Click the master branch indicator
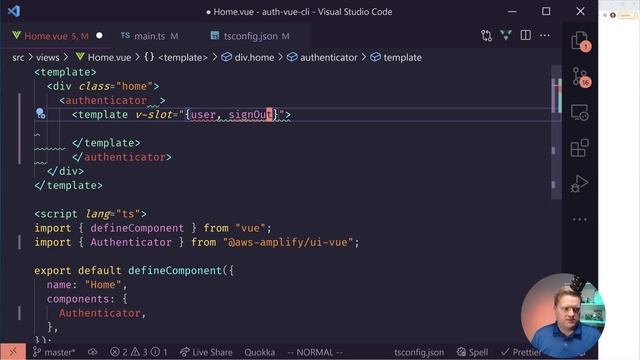The height and width of the screenshot is (360, 640). point(54,352)
